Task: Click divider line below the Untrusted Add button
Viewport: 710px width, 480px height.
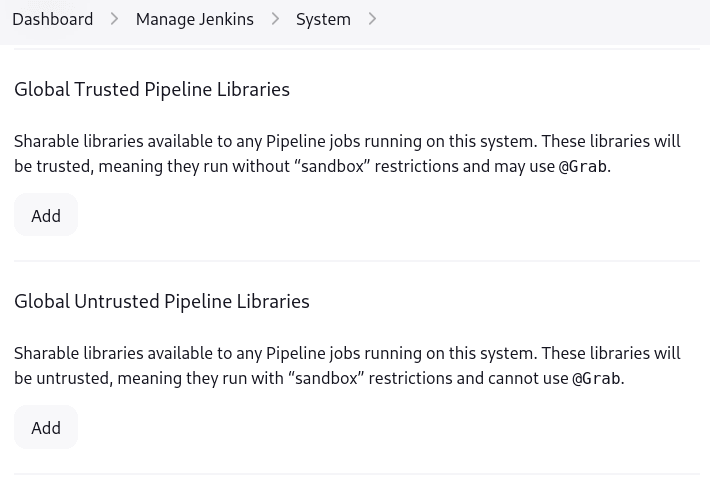Action: click(356, 473)
